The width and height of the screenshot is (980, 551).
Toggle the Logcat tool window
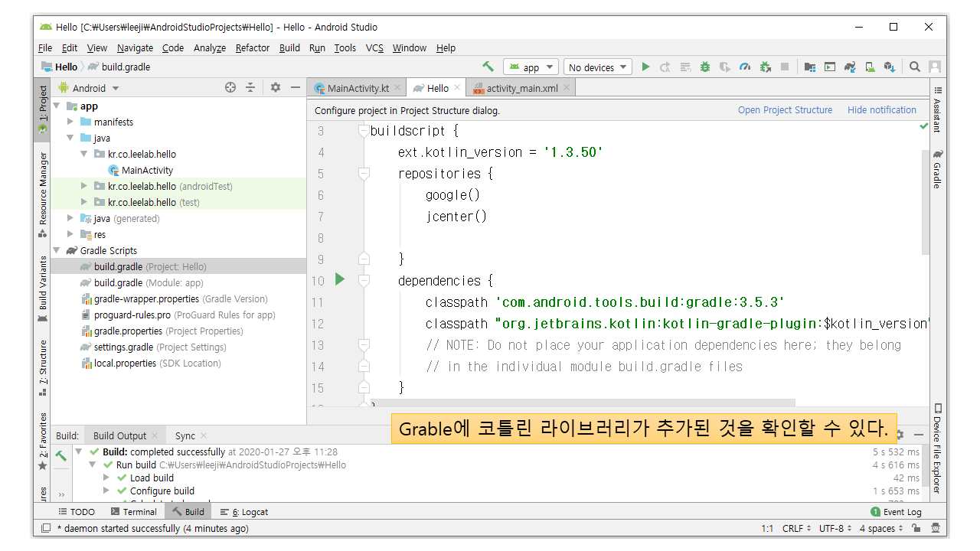[x=244, y=512]
